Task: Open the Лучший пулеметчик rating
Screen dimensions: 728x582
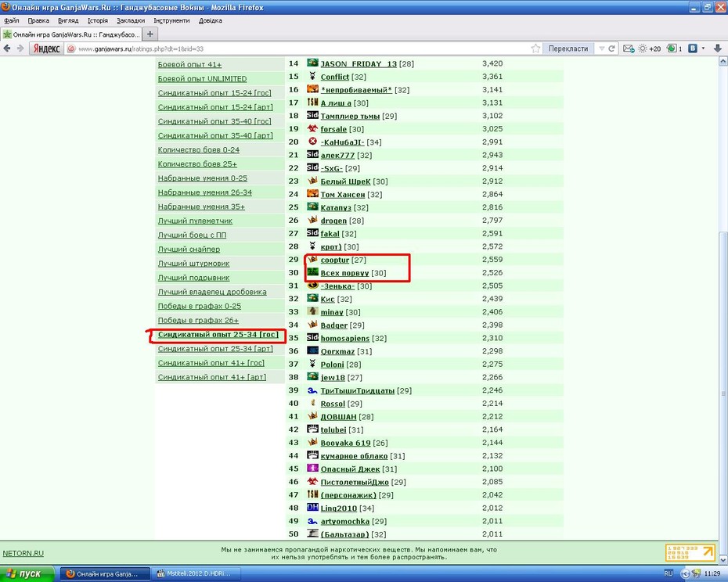Action: pyautogui.click(x=195, y=221)
